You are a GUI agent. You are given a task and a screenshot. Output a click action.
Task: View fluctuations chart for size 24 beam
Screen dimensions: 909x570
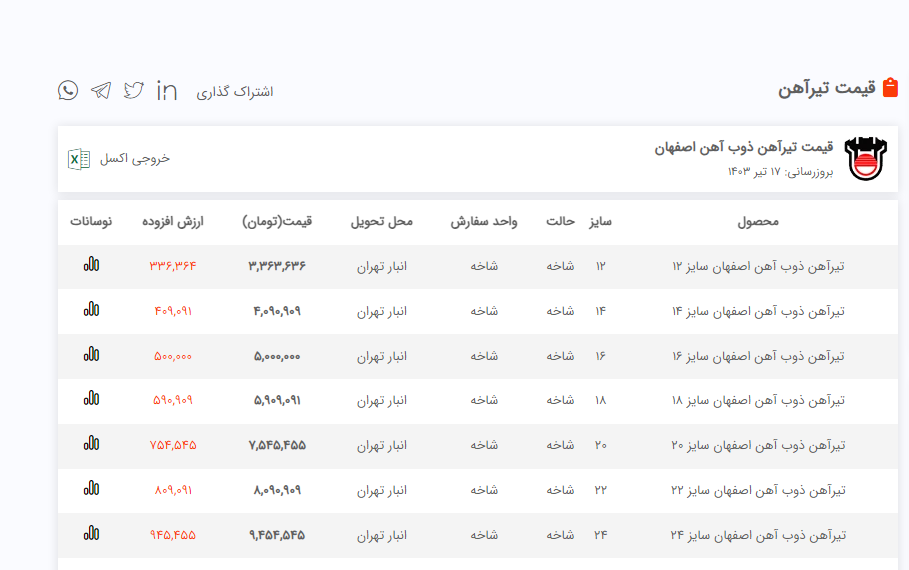pos(91,534)
